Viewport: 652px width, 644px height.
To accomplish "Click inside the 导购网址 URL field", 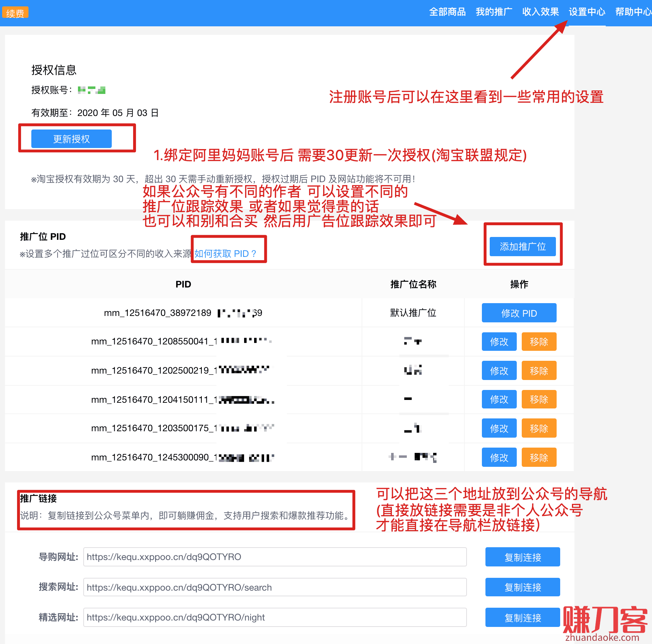I will (x=275, y=557).
